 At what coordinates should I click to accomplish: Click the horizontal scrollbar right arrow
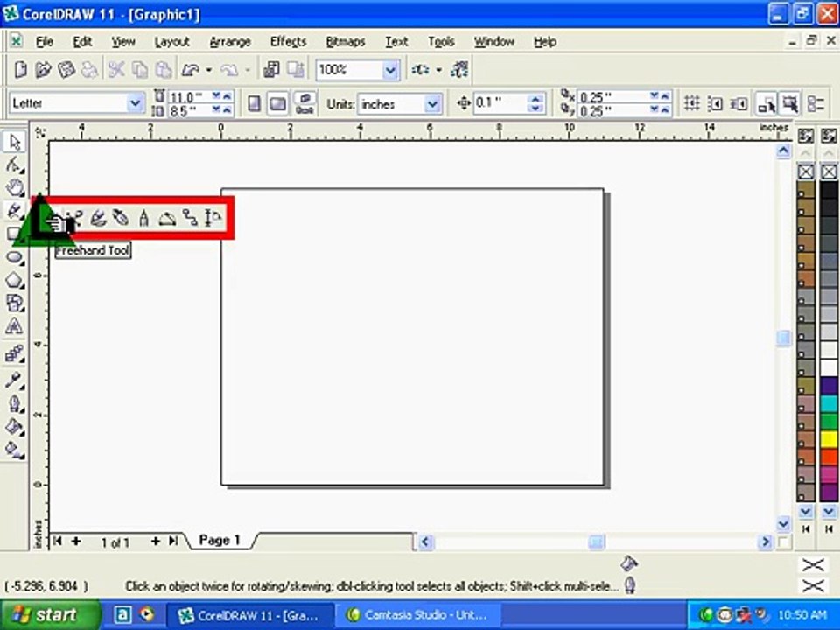coord(766,542)
